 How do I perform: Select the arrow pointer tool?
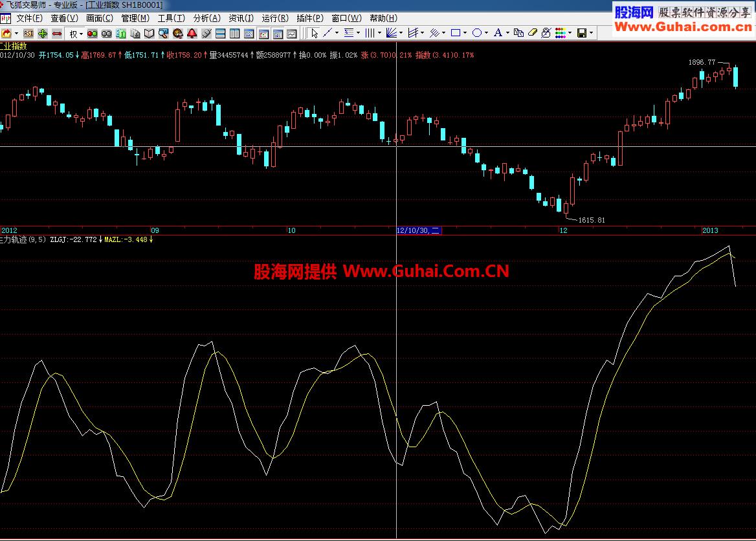(x=315, y=33)
